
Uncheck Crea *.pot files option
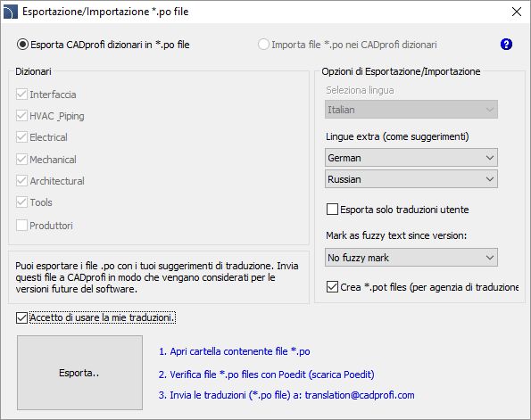(332, 287)
